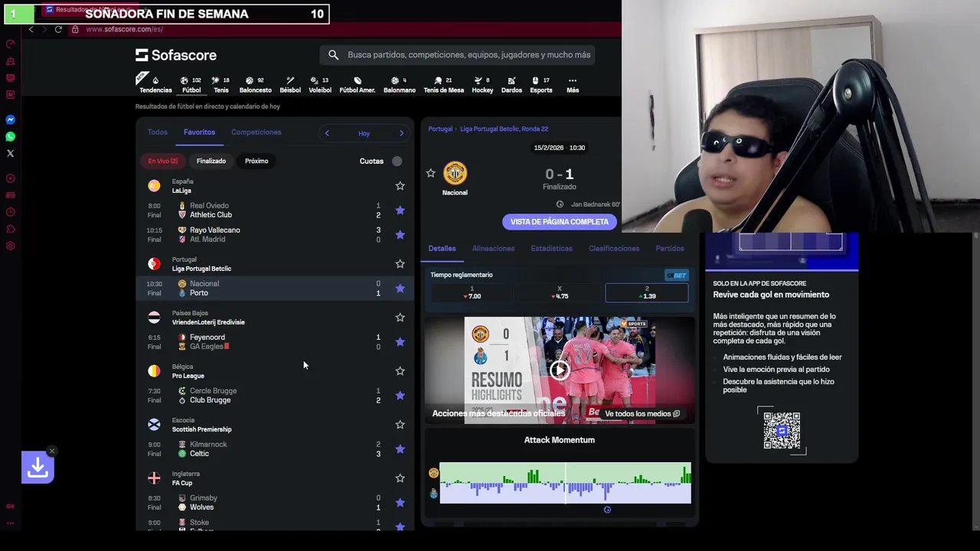Viewport: 980px width, 551px height.
Task: Favorite the LaLiga league star
Action: tap(400, 186)
